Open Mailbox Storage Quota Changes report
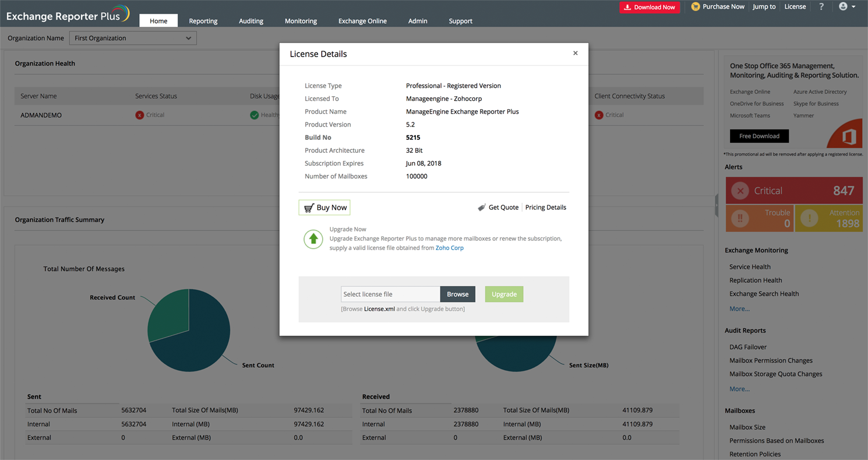The width and height of the screenshot is (868, 460). 776,374
